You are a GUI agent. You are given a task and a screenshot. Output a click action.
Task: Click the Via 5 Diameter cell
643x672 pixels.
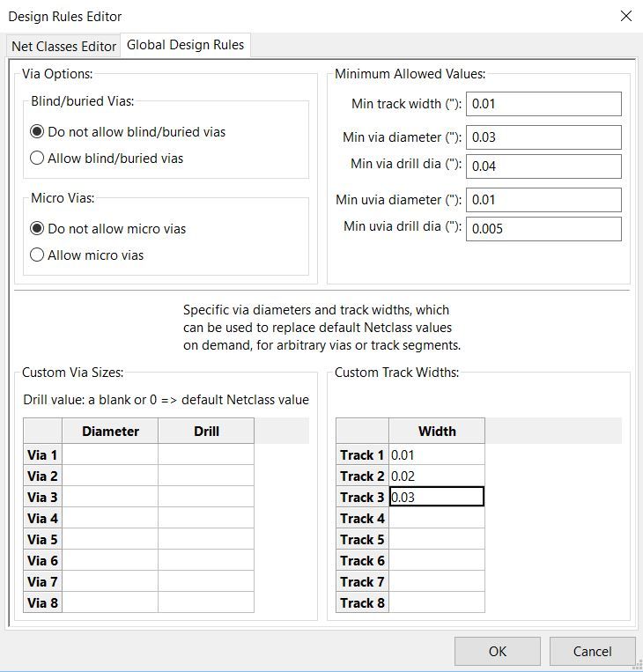click(110, 539)
